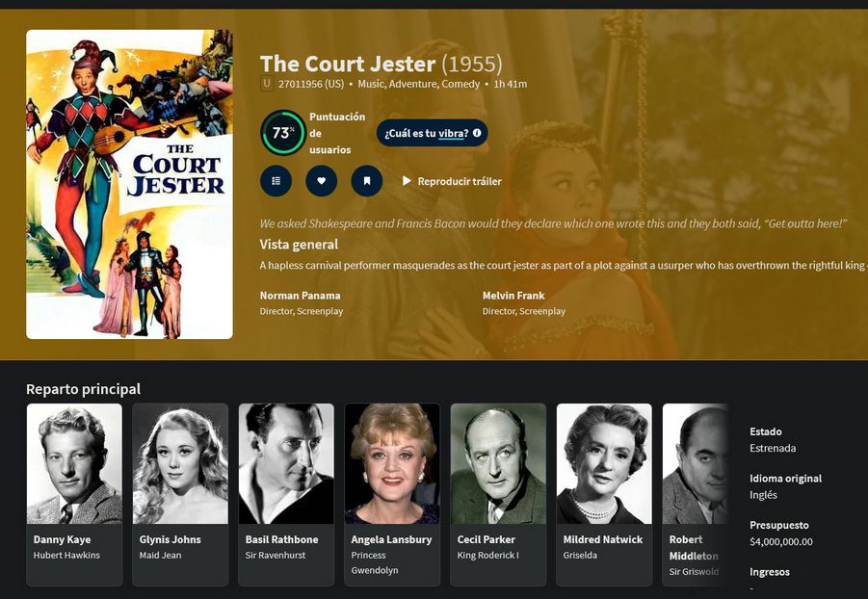The image size is (868, 599).
Task: Open Norman Panama director link
Action: (x=300, y=296)
